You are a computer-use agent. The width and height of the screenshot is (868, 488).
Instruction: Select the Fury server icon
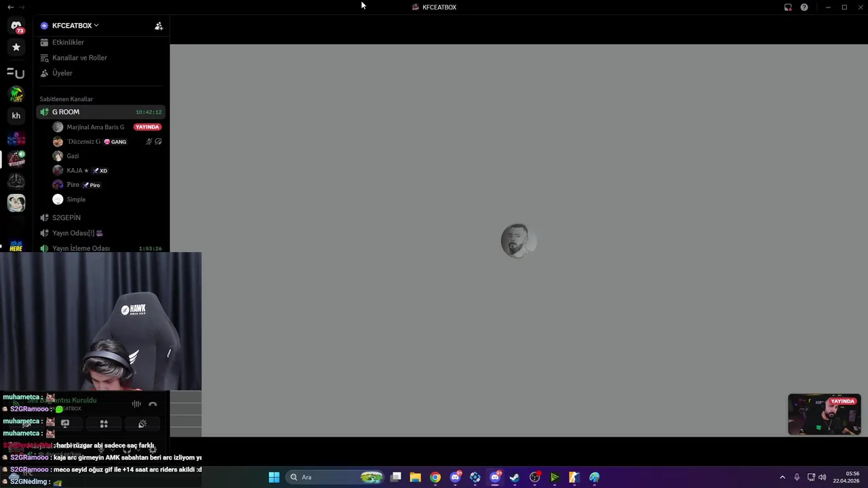click(x=16, y=94)
